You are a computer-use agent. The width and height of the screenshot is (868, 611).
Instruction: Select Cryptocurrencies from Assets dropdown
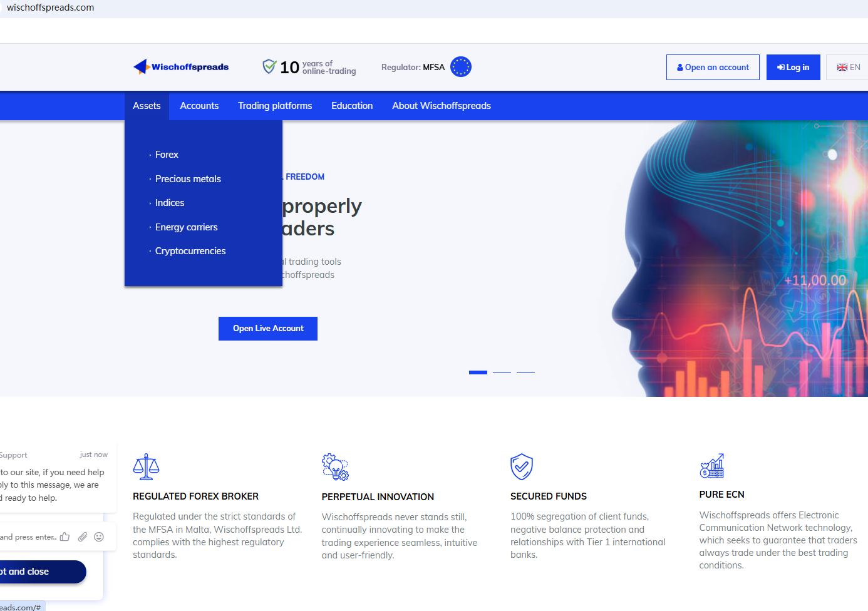[190, 251]
